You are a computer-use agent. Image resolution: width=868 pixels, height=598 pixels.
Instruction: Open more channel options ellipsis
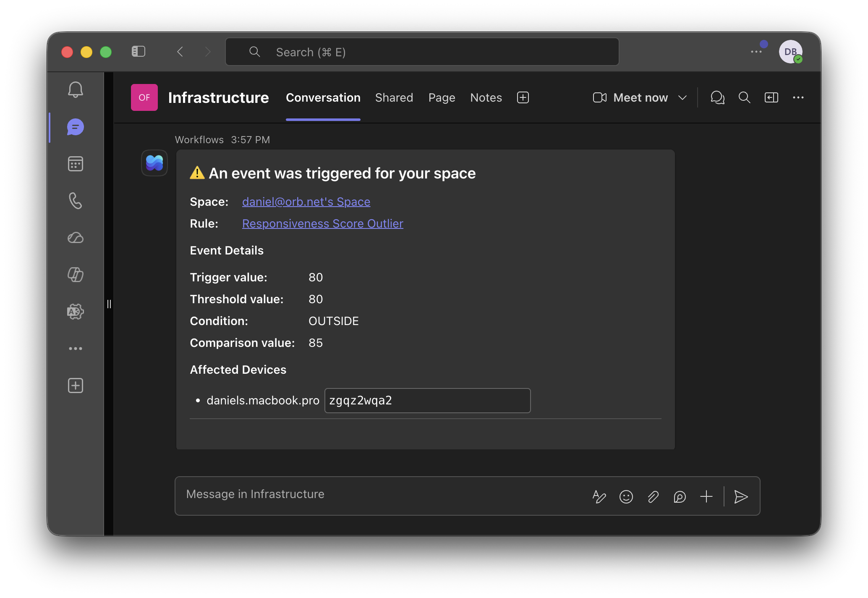(798, 97)
